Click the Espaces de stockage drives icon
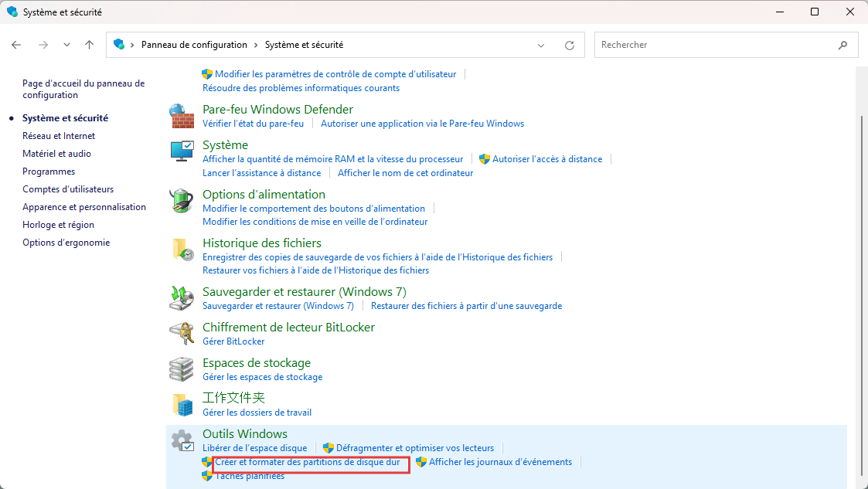 (181, 368)
